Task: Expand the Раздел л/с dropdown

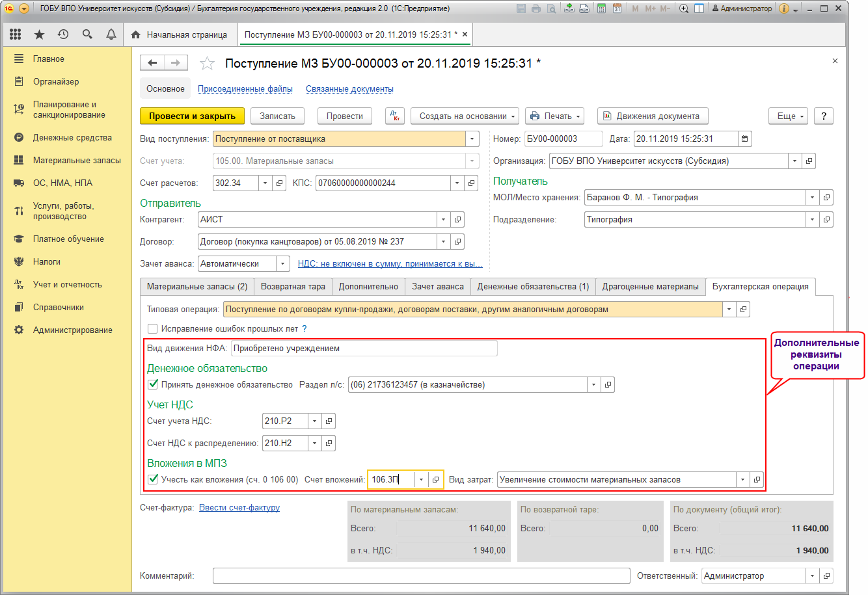Action: pos(593,384)
